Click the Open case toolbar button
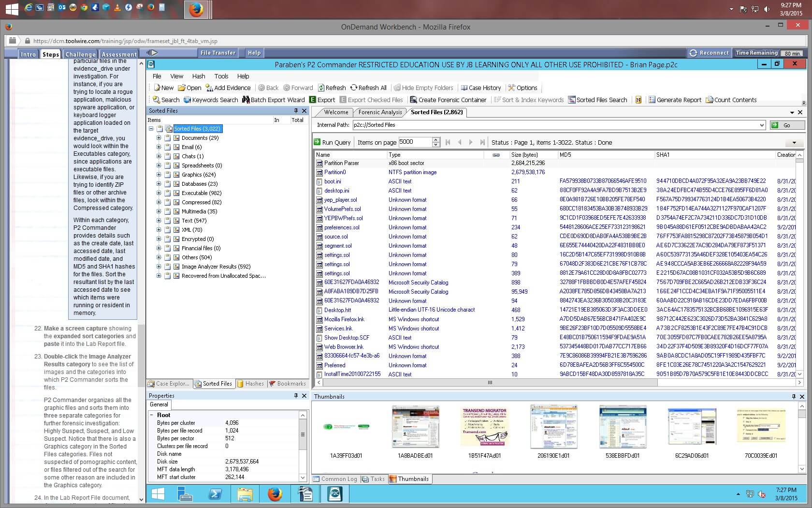812x508 pixels. [x=189, y=88]
